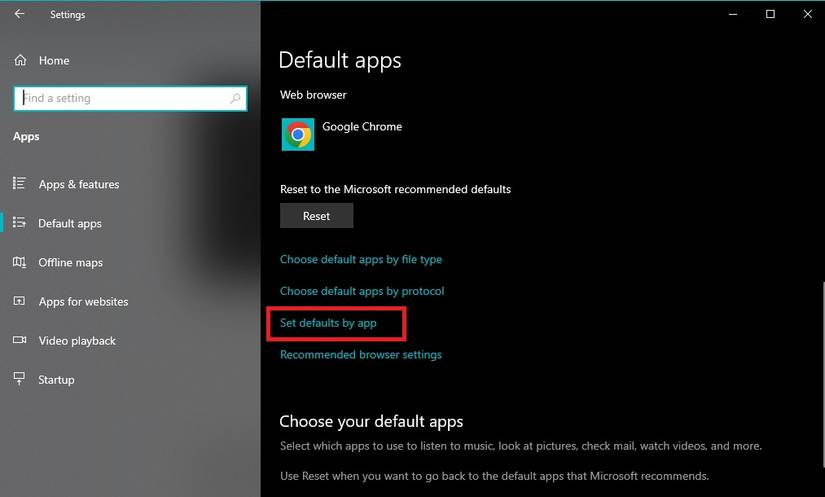
Task: Click the vertical scrollbar on the right
Action: [822, 374]
